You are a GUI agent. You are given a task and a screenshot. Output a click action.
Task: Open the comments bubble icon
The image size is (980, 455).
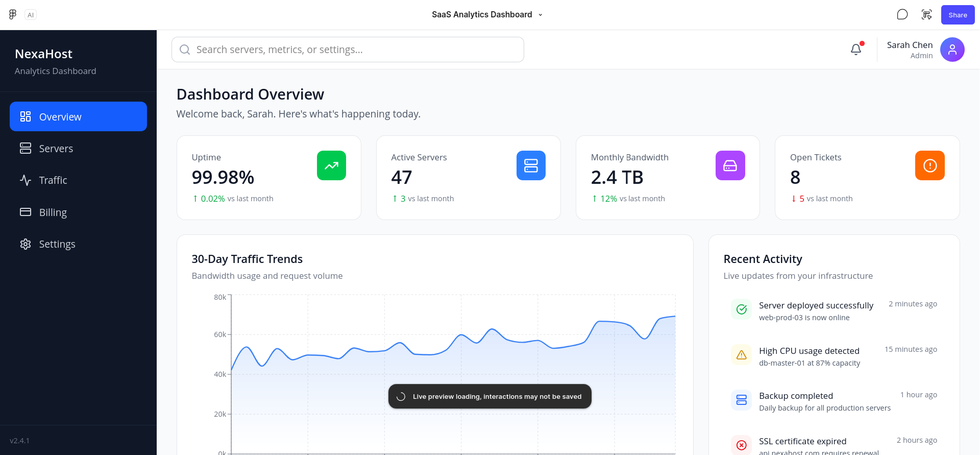point(902,14)
